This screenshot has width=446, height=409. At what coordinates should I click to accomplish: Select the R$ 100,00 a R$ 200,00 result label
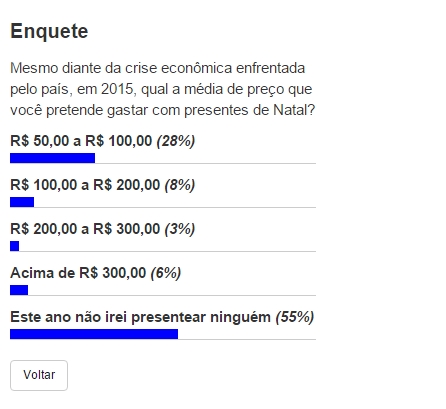click(x=85, y=185)
